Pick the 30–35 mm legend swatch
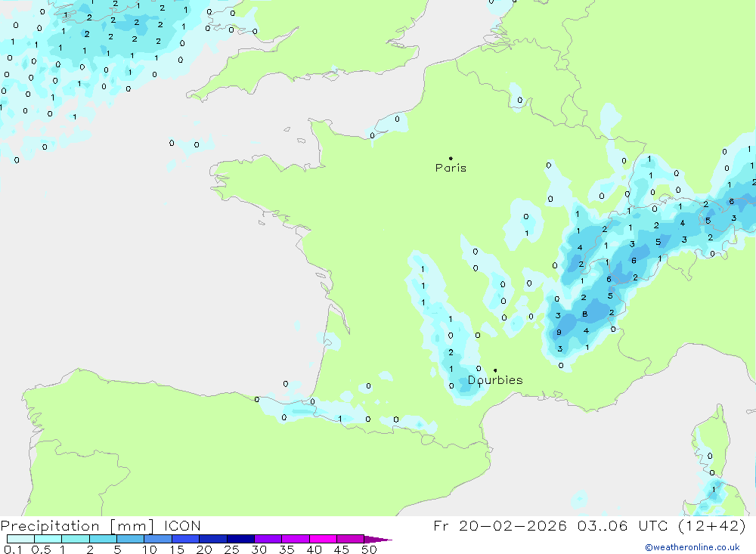This screenshot has height=554, width=756. click(x=268, y=539)
